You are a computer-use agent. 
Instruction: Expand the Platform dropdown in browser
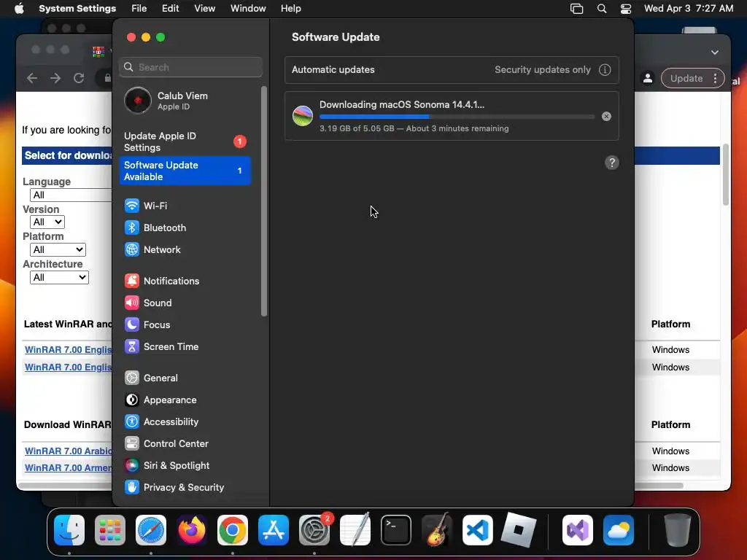pos(58,249)
